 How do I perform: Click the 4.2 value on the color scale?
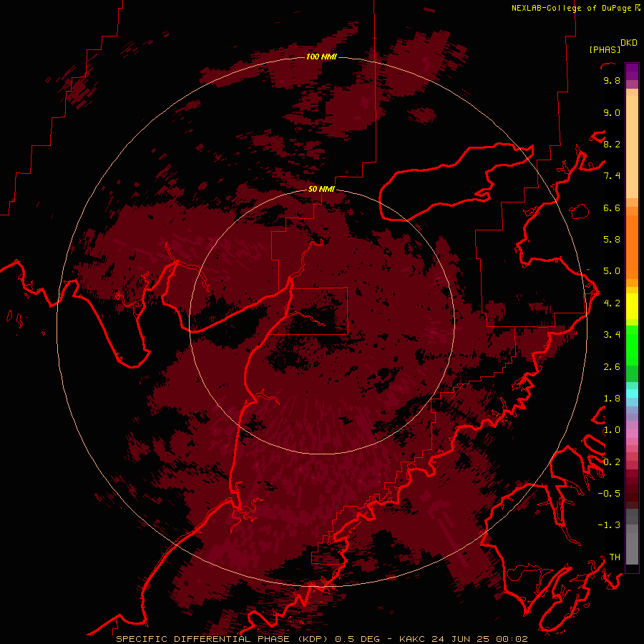click(x=612, y=303)
